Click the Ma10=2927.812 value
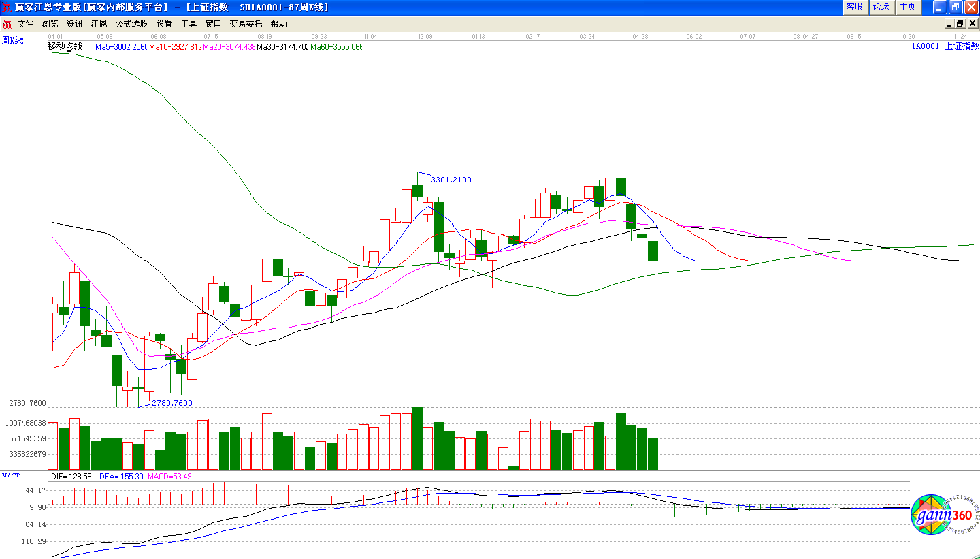This screenshot has width=980, height=559. (175, 47)
